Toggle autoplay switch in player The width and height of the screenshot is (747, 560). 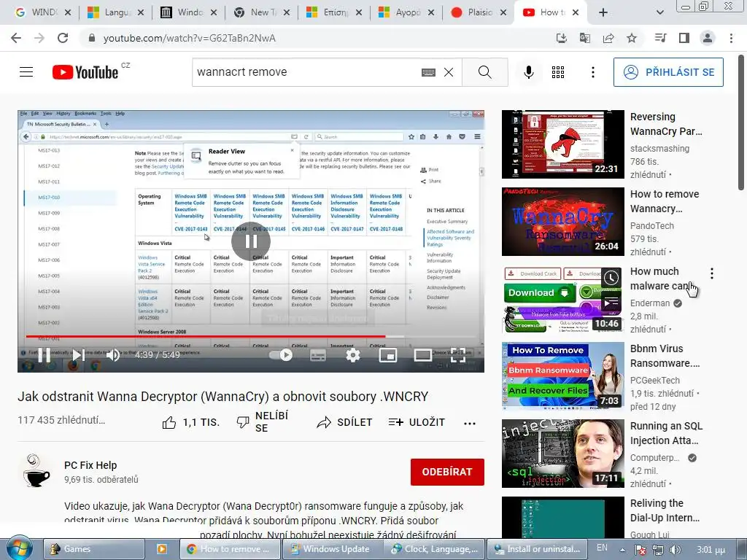tap(281, 355)
